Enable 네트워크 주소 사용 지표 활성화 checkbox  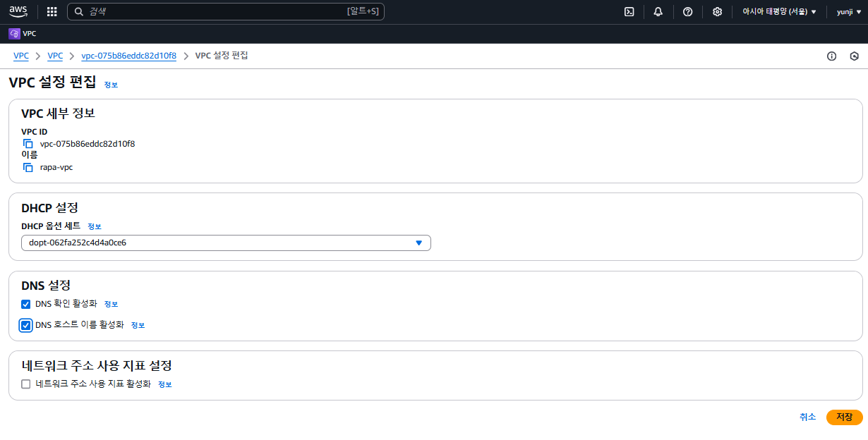point(26,384)
